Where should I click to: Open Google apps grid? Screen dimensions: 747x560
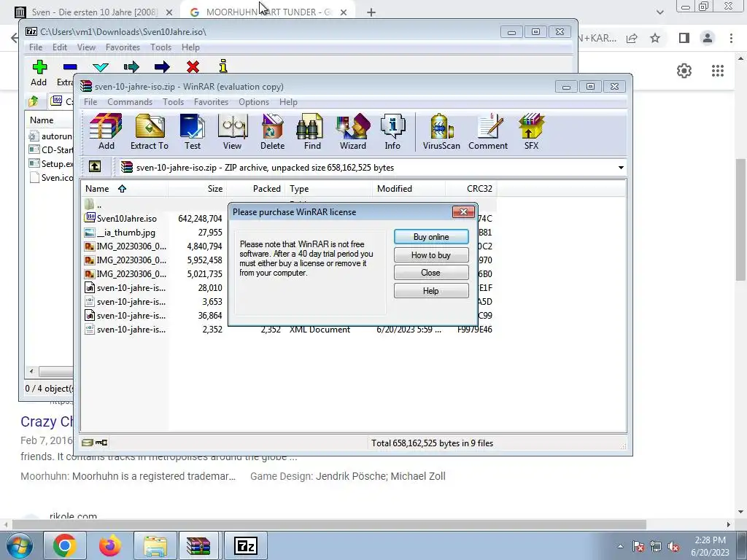tap(718, 71)
